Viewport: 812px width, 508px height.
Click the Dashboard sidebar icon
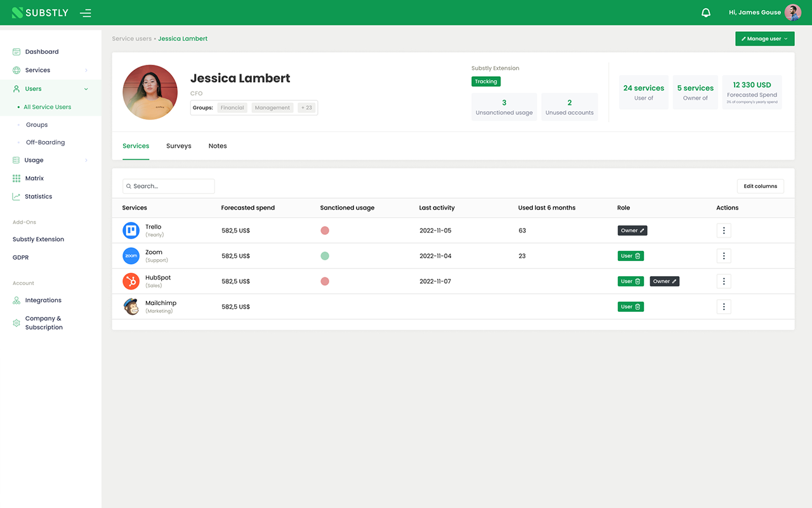click(x=16, y=52)
